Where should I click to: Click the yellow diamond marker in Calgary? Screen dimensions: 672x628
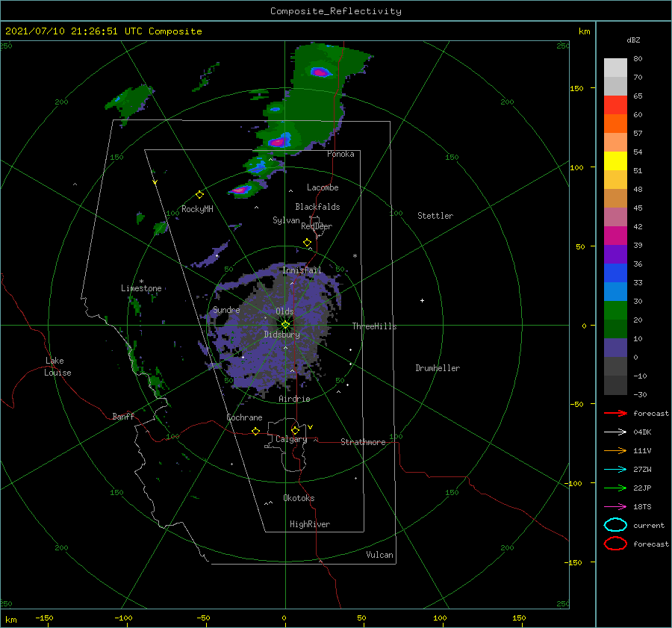(295, 430)
